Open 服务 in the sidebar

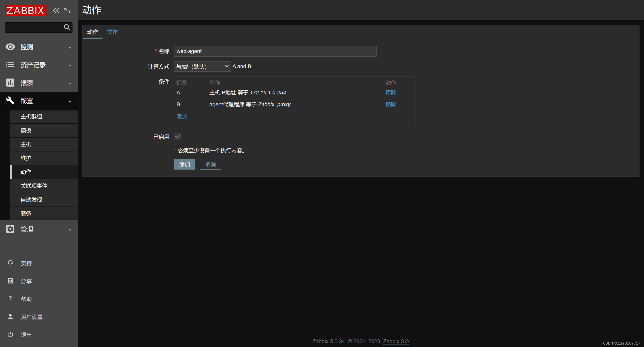click(44, 213)
